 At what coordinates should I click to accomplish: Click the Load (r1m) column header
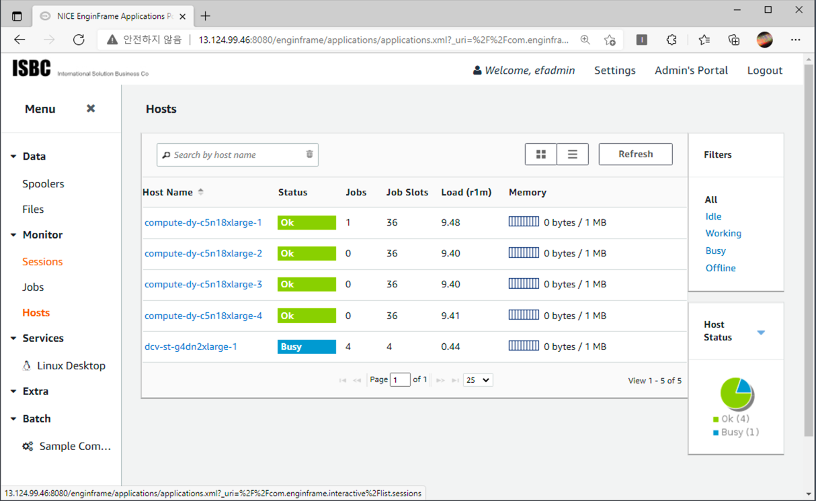[x=466, y=192]
